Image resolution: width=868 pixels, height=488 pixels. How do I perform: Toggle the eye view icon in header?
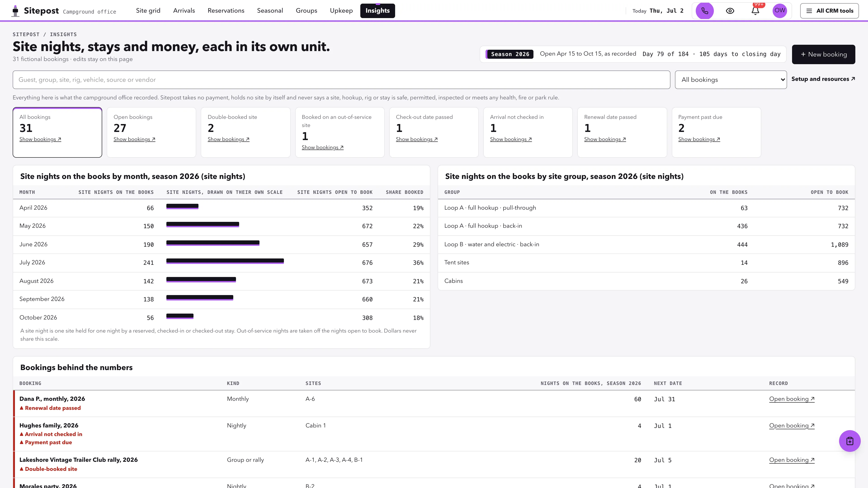click(x=730, y=11)
